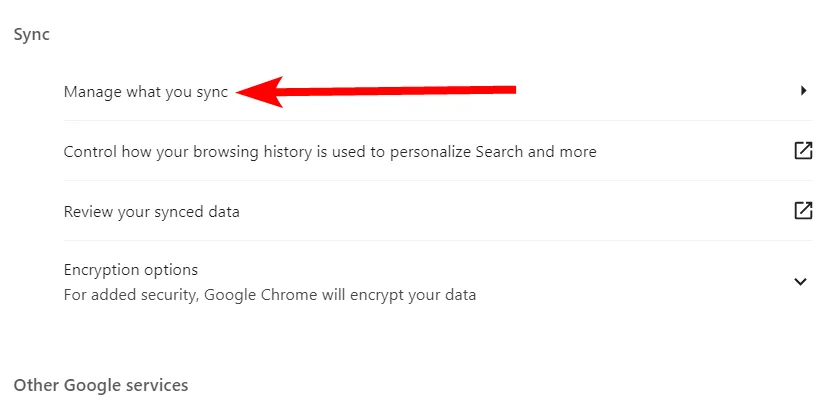This screenshot has width=830, height=415.
Task: Select Review your synced data
Action: tap(151, 212)
